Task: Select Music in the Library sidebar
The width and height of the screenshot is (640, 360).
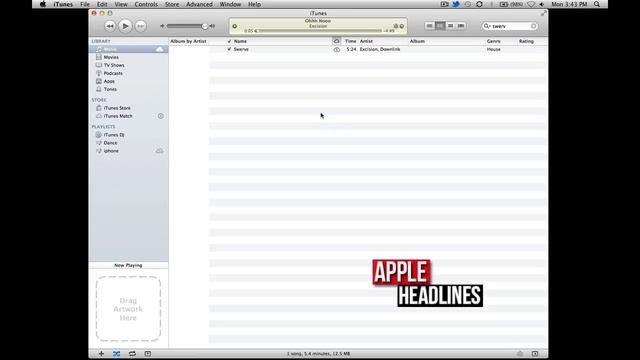Action: (128, 49)
